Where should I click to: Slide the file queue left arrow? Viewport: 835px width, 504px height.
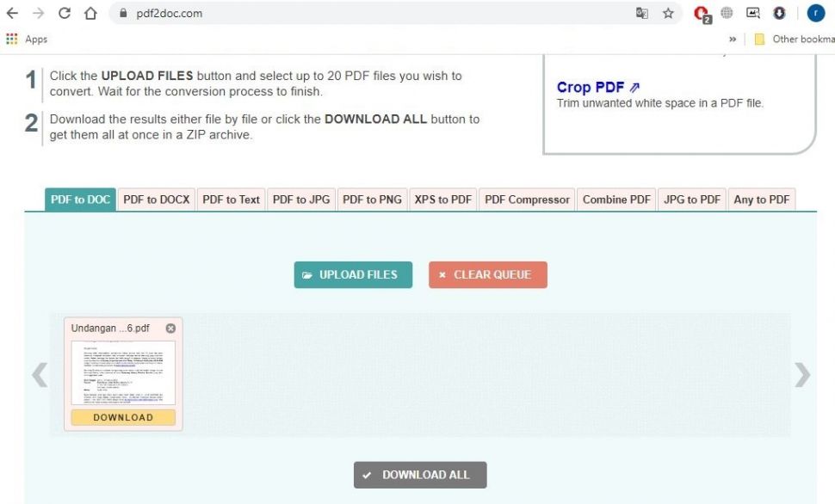pos(40,375)
